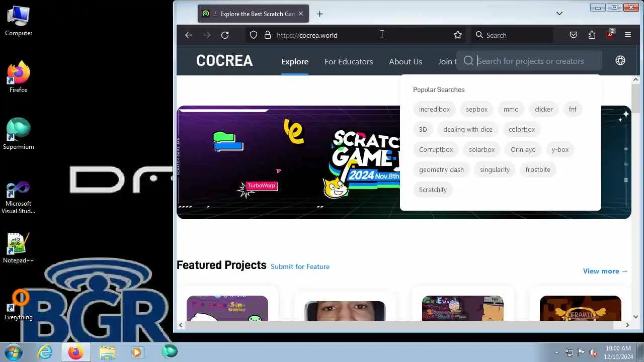The width and height of the screenshot is (644, 362).
Task: Click the muted volume tray icon
Action: click(x=593, y=352)
